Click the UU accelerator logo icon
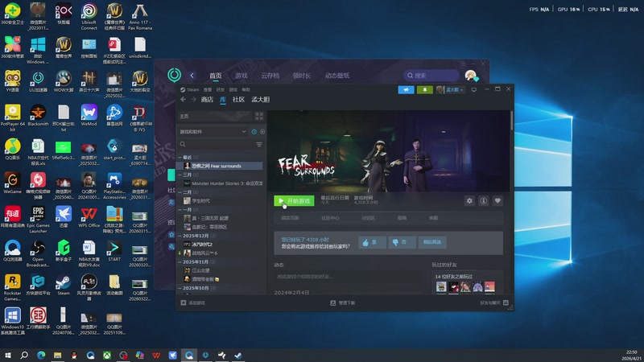644x362 pixels. pyautogui.click(x=174, y=75)
